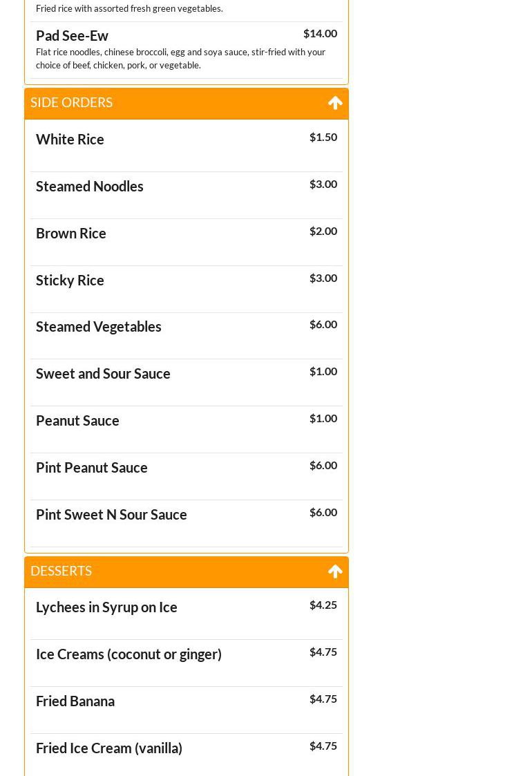532x776 pixels.
Task: Choose the Peanut Sauce side
Action: 78,420
